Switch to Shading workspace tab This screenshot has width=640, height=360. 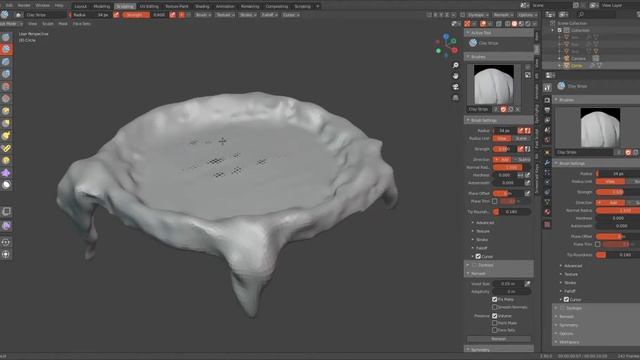[202, 7]
